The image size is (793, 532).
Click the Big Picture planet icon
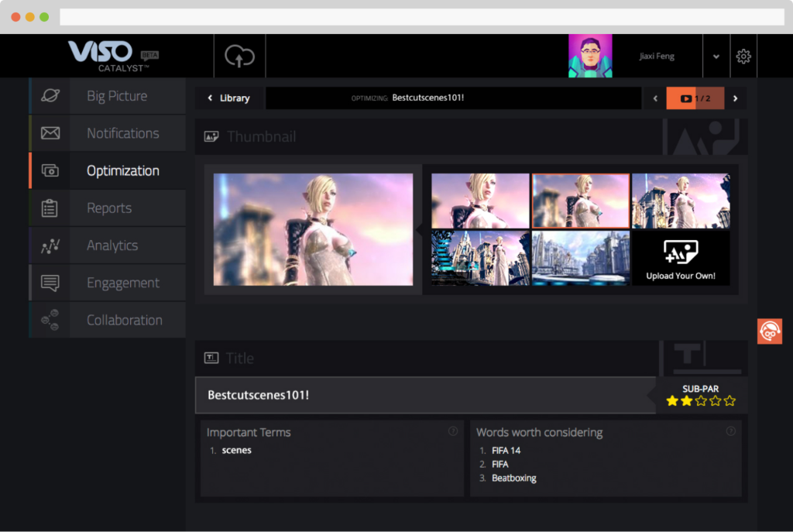pyautogui.click(x=50, y=96)
